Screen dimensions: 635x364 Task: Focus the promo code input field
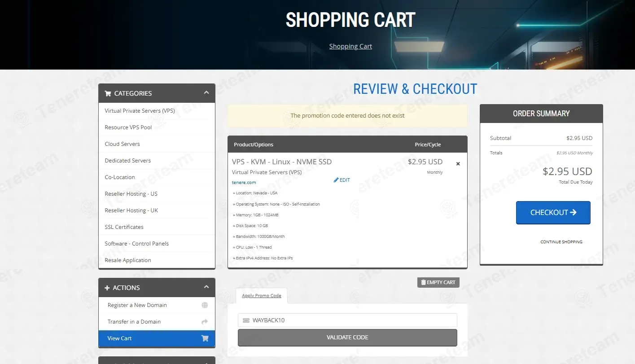coord(347,320)
